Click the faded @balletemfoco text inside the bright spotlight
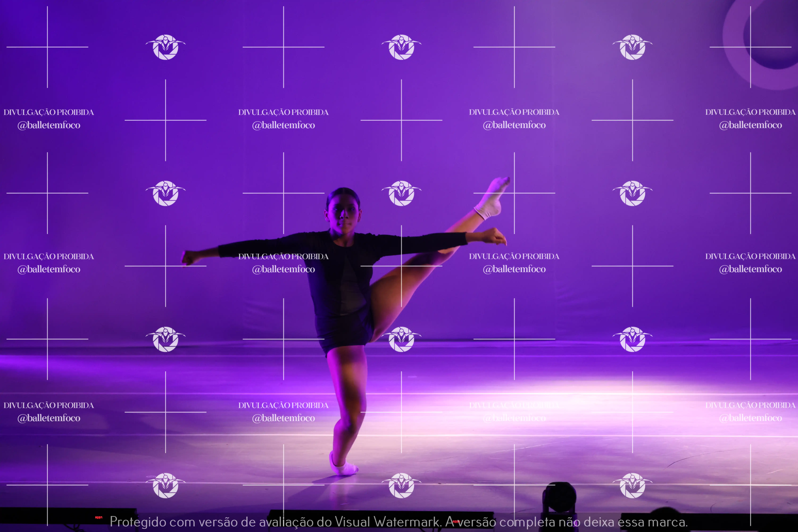798x532 pixels. tap(514, 418)
